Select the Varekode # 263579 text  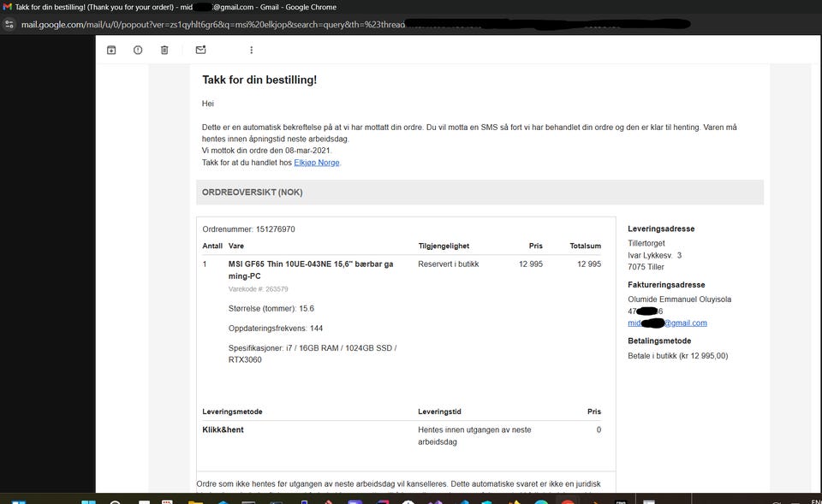pos(258,289)
